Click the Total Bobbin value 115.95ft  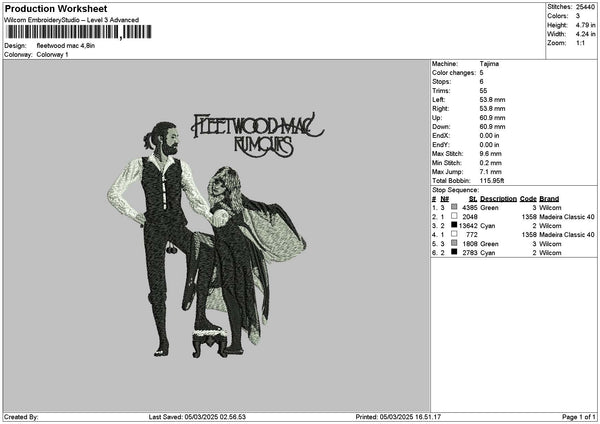[492, 181]
